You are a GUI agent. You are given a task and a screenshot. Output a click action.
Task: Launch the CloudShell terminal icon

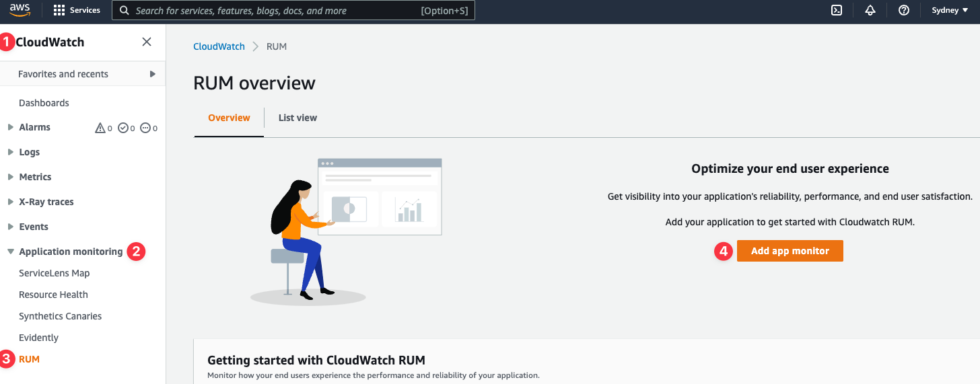pyautogui.click(x=837, y=10)
